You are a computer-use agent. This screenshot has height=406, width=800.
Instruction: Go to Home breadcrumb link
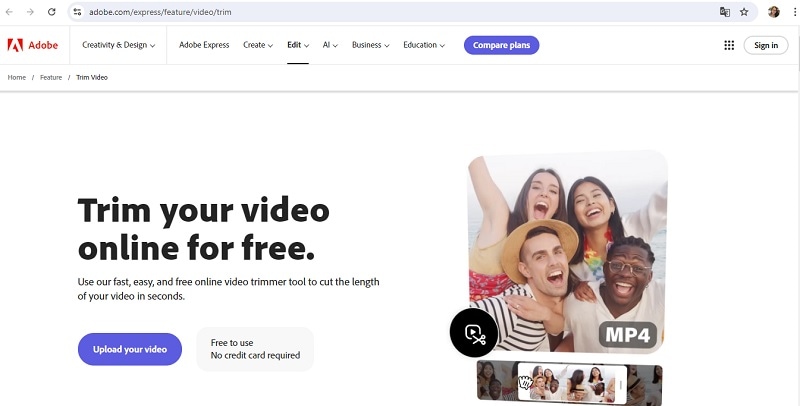(17, 78)
